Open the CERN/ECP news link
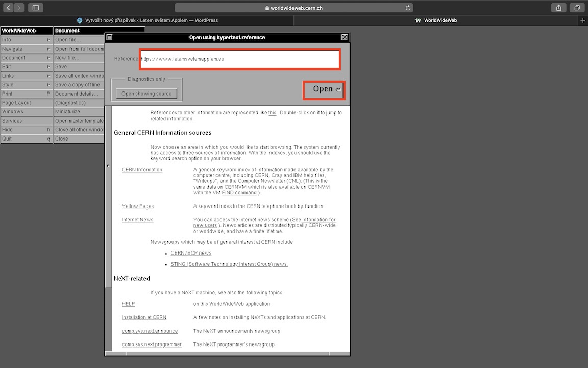 (x=191, y=253)
